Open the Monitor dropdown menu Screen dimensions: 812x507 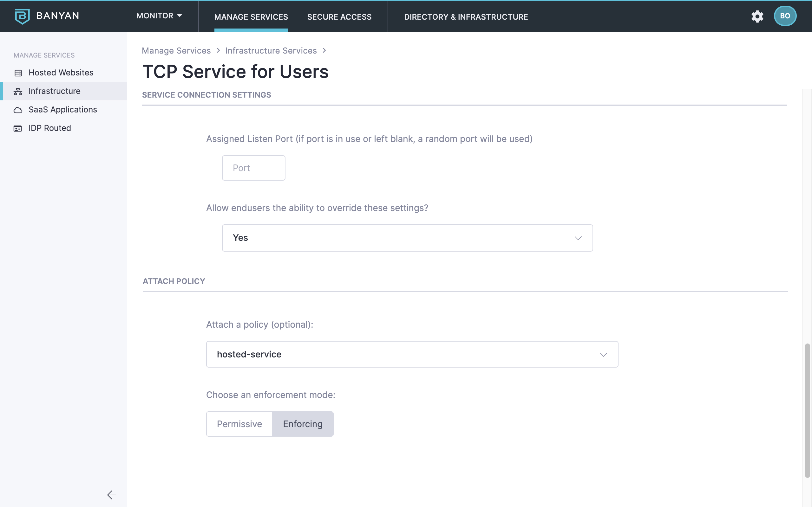[159, 16]
